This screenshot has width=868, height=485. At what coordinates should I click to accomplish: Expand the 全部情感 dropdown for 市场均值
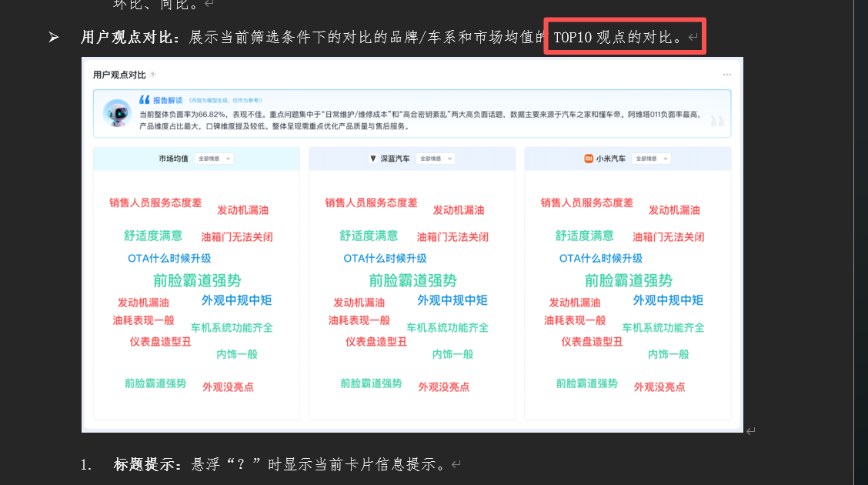(x=215, y=159)
